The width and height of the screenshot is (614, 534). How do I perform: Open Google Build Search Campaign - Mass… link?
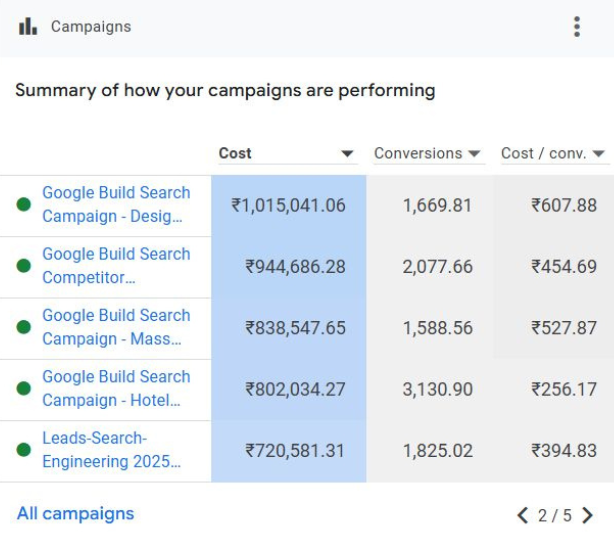tap(115, 327)
